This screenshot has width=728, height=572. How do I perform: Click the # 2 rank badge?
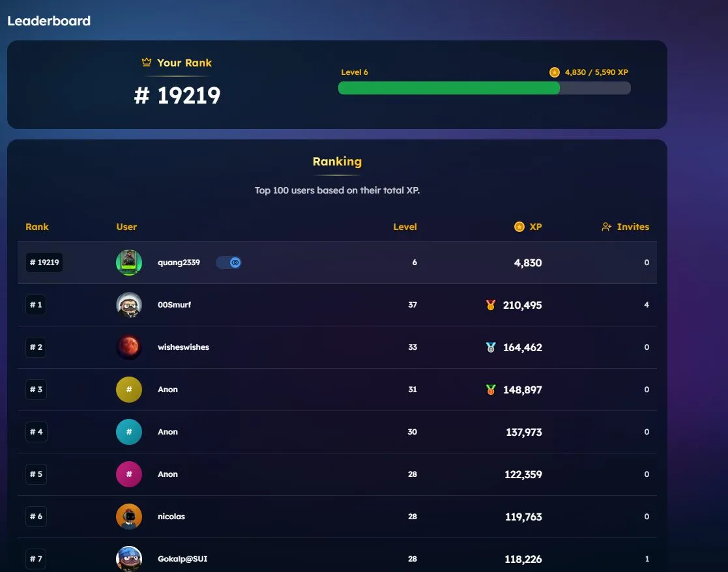click(36, 347)
